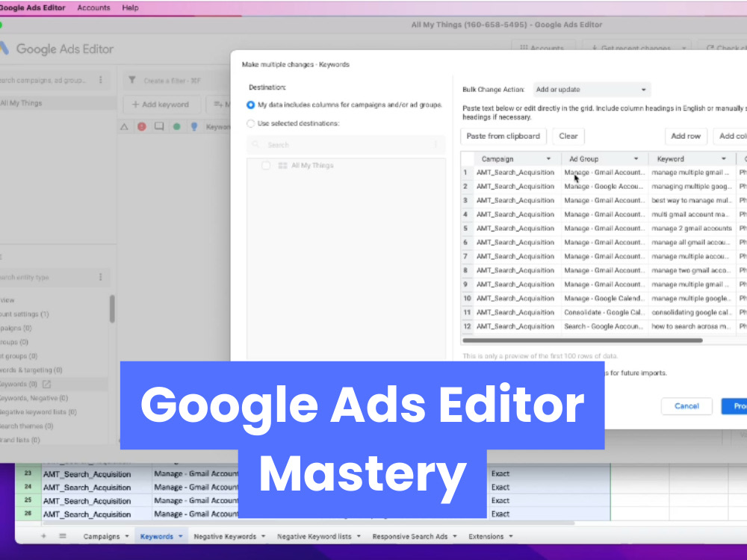Viewport: 747px width, 560px height.
Task: Switch to the Campaigns sheet tab
Action: click(102, 536)
